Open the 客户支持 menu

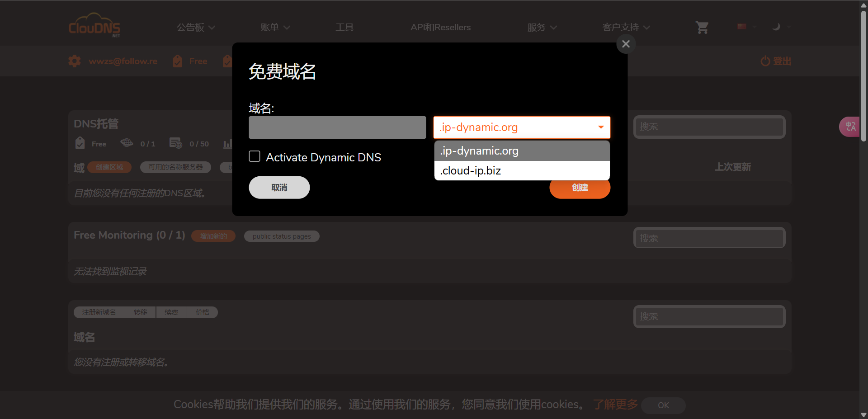[626, 28]
